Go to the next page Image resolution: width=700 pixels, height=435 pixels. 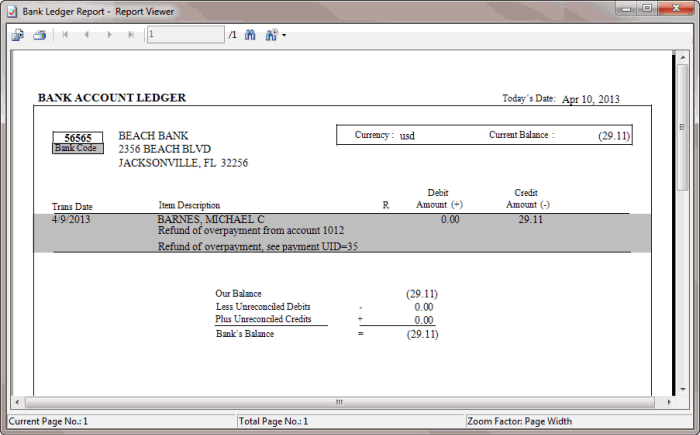pyautogui.click(x=109, y=35)
